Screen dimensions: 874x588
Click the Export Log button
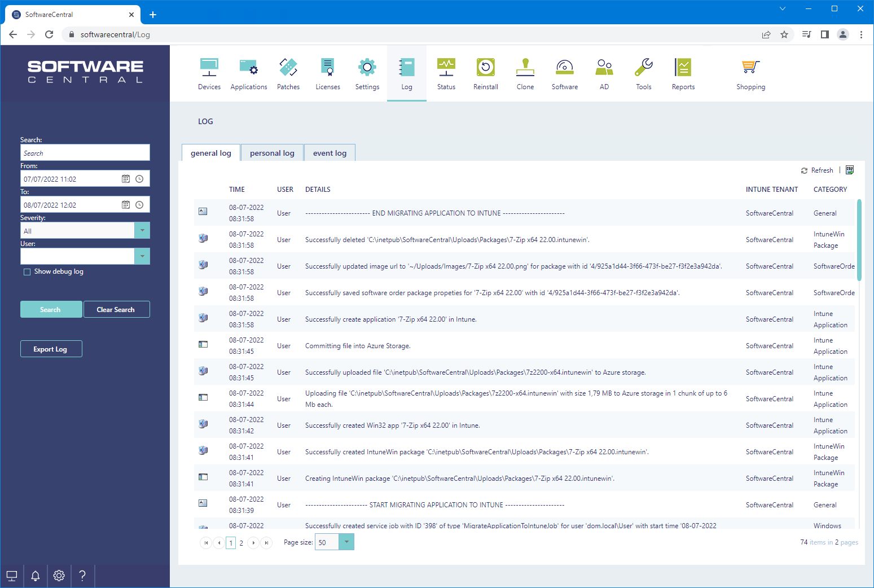click(x=51, y=349)
